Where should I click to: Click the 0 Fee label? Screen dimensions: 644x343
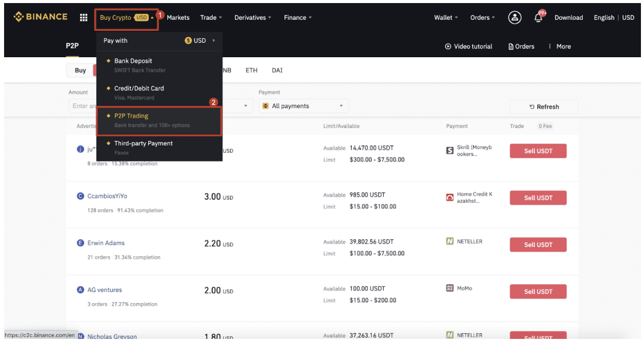[x=545, y=126]
